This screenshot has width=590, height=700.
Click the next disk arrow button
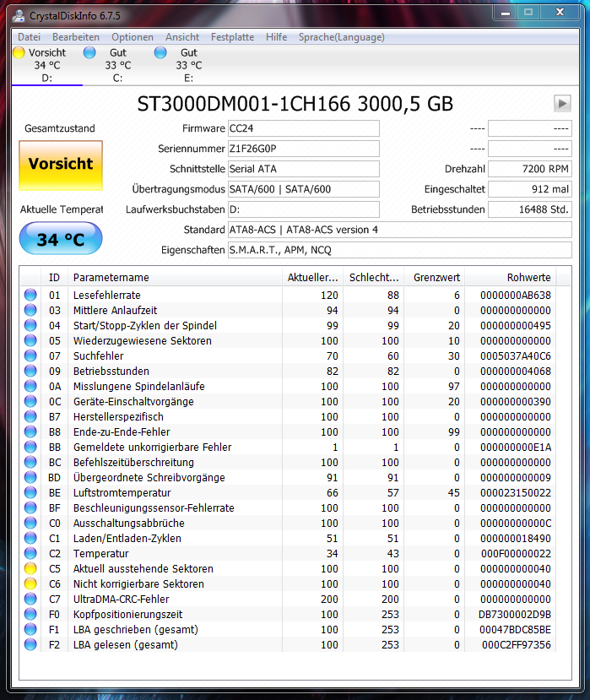(562, 104)
